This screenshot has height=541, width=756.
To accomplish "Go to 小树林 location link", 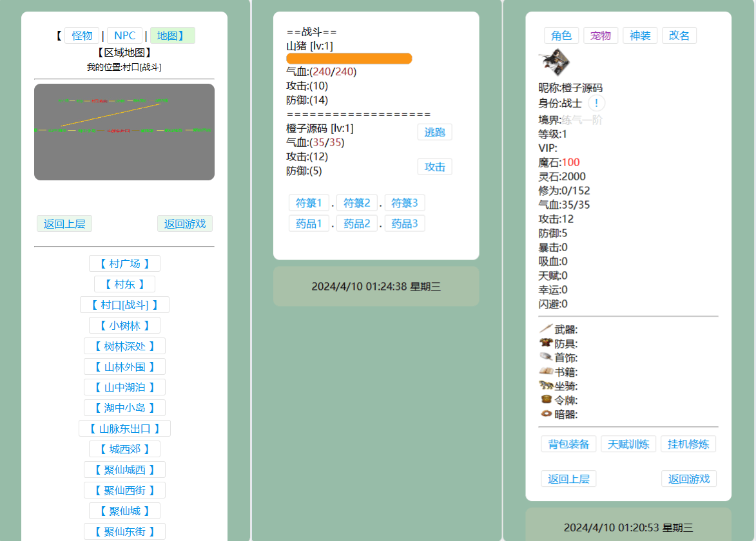I will (x=124, y=325).
